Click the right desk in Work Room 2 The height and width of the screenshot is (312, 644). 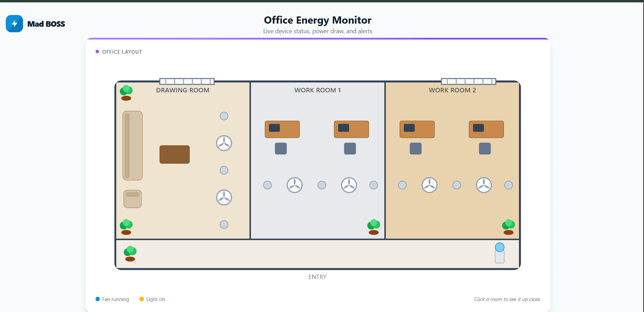click(x=486, y=129)
